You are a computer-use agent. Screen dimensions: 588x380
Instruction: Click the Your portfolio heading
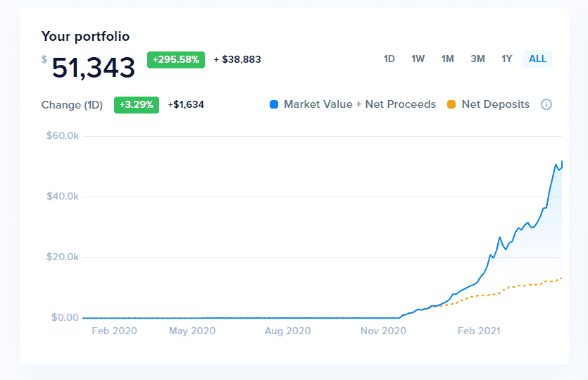(x=85, y=37)
